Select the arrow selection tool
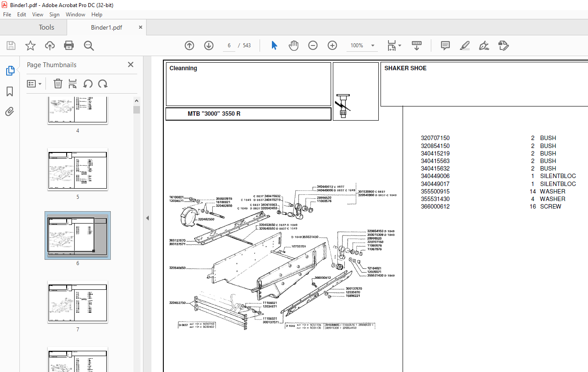The width and height of the screenshot is (588, 372). 274,46
